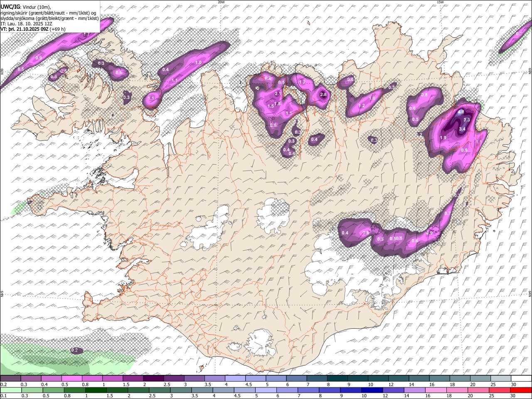Click the '0.2' label in the upper legend
Image resolution: width=532 pixels, height=399 pixels.
coord(3,384)
